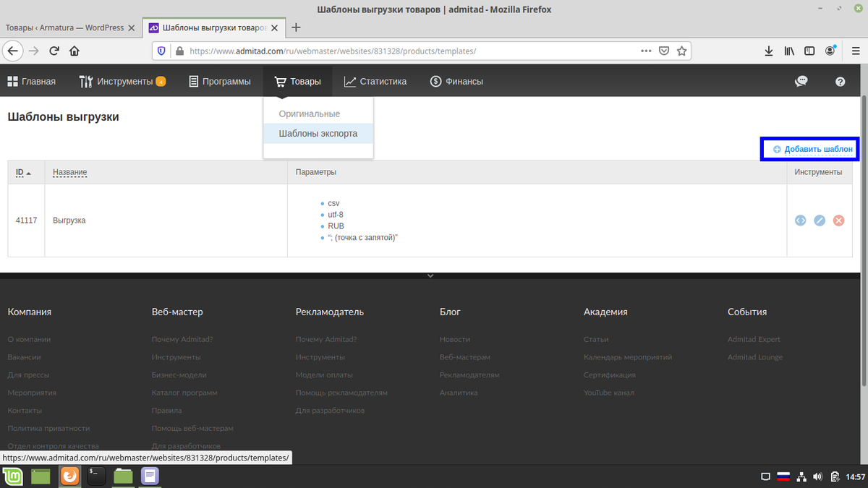Viewport: 868px width, 488px height.
Task: Open the volume control tray icon
Action: 817,477
